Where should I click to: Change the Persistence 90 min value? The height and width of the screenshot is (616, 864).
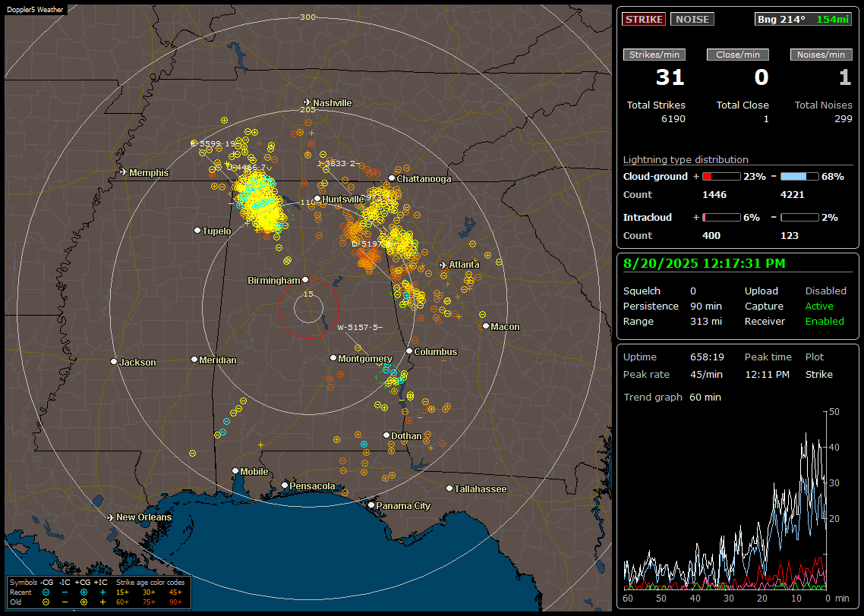pyautogui.click(x=706, y=306)
